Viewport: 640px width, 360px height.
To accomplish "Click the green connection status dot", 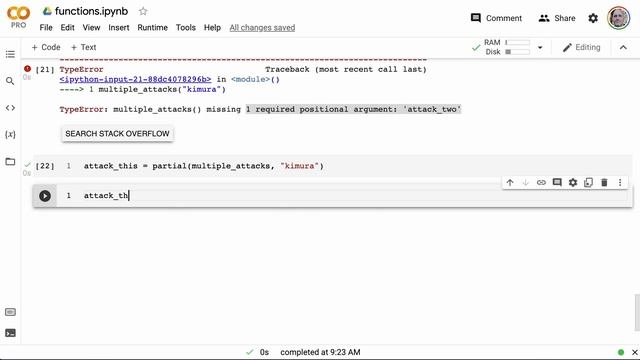I will pyautogui.click(x=621, y=352).
